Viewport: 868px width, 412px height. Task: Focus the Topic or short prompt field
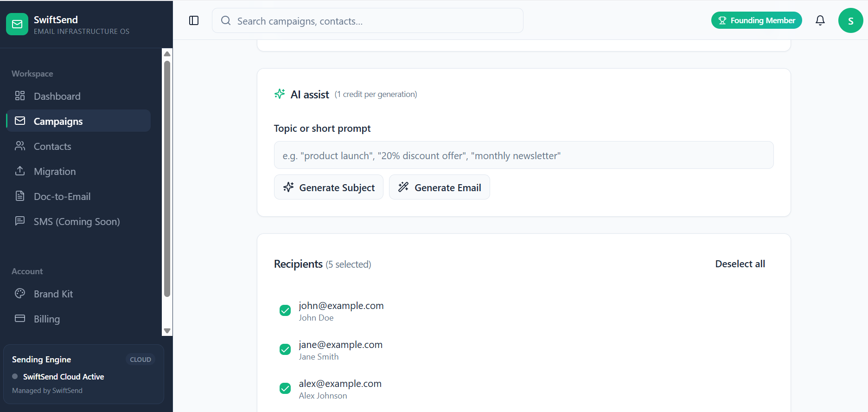point(524,155)
